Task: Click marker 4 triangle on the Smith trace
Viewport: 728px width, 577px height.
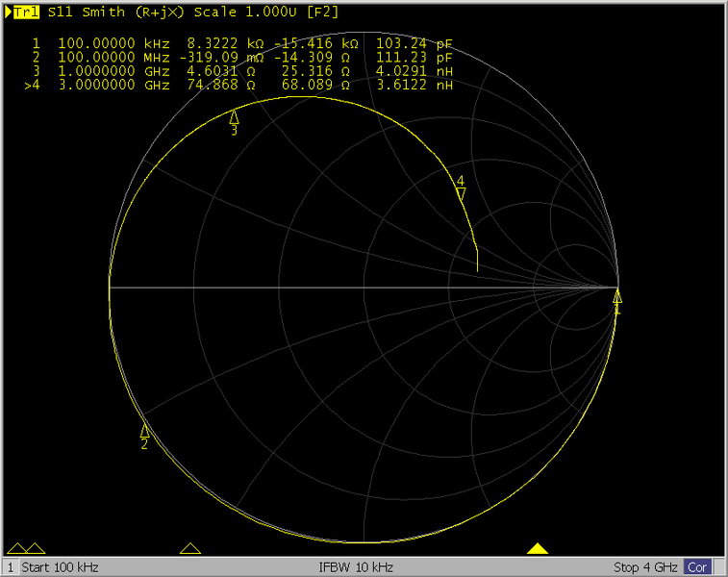Action: pos(461,193)
